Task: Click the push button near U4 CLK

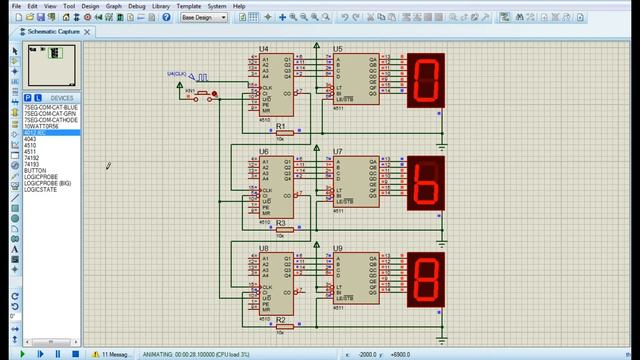Action: 203,95
